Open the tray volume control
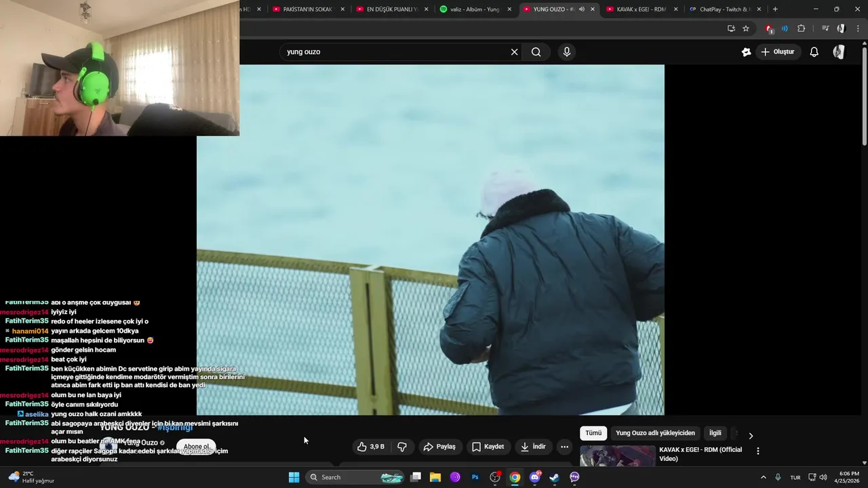The image size is (868, 488). 823,477
